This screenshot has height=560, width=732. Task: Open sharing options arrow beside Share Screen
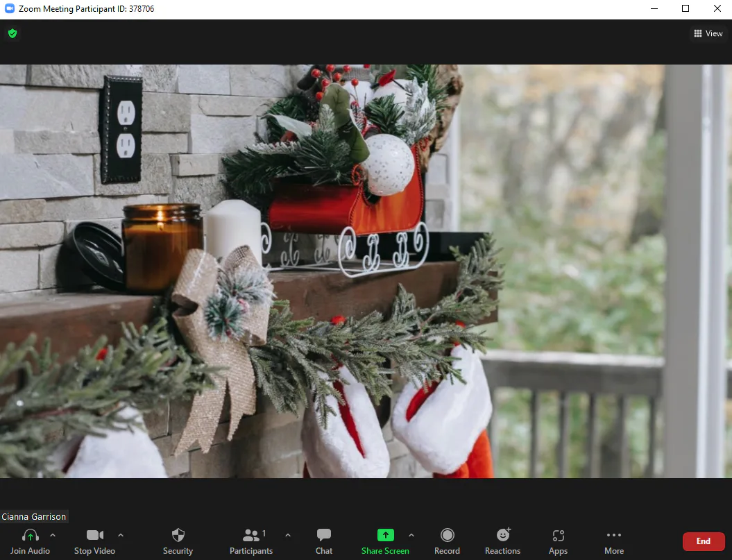pos(411,535)
